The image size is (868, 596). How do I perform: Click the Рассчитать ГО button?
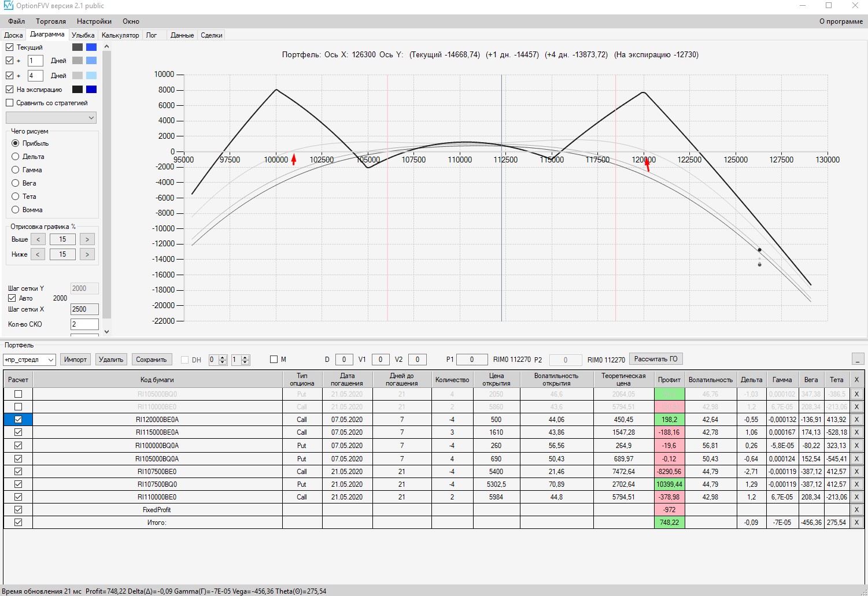coord(656,359)
